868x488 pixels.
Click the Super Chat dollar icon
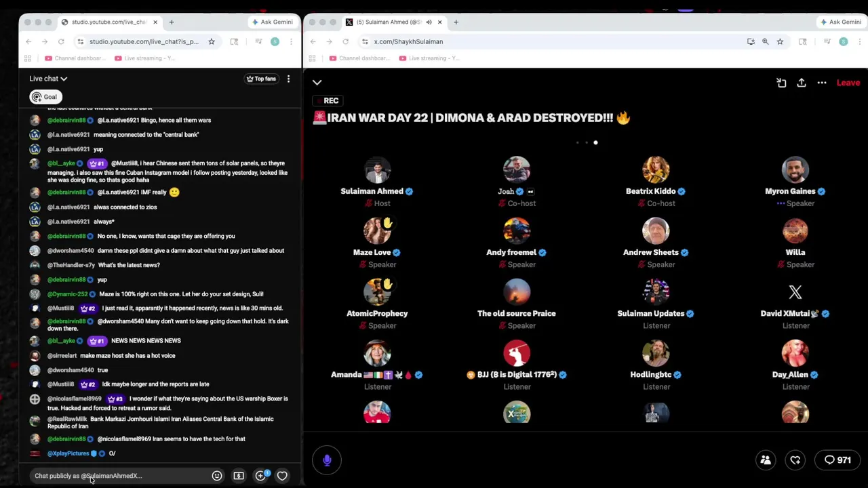239,476
